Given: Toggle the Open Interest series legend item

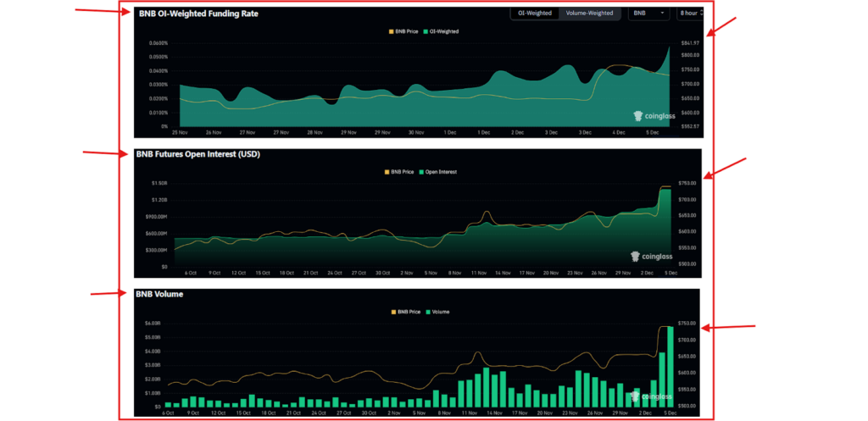Looking at the screenshot, I should click(x=438, y=172).
